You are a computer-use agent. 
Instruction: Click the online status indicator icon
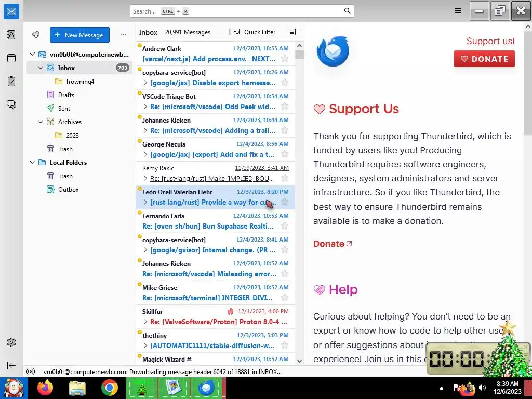click(31, 371)
